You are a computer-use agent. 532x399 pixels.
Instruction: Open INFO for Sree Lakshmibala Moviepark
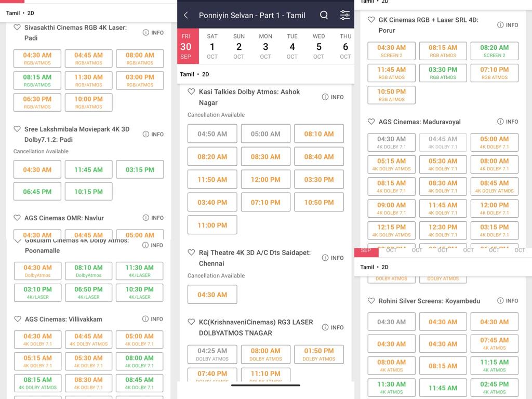click(153, 134)
